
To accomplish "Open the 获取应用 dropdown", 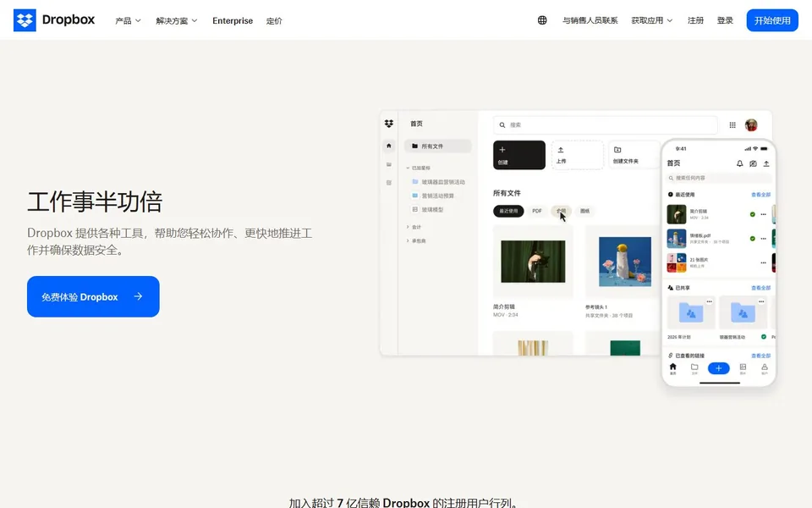I will (x=652, y=20).
